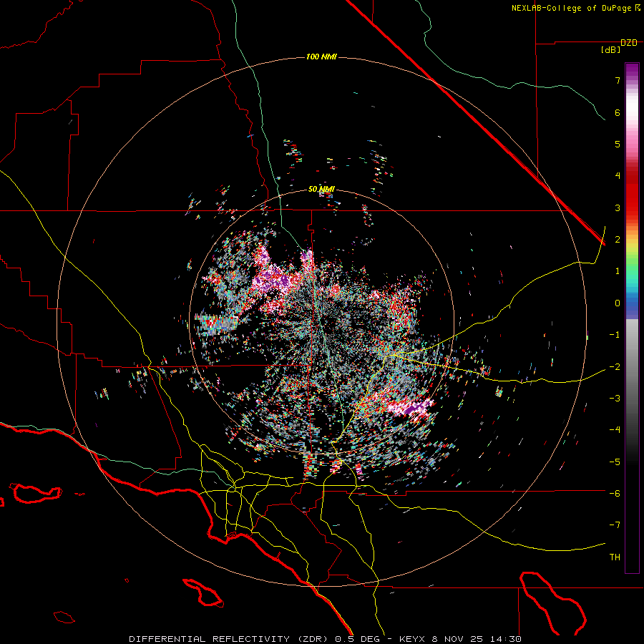Click the -3 value on the color scale

[x=615, y=399]
